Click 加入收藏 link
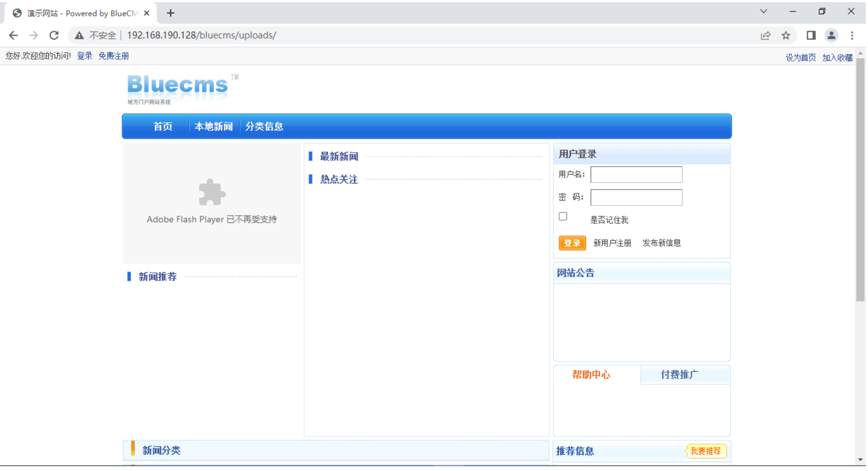This screenshot has height=471, width=868. (837, 58)
